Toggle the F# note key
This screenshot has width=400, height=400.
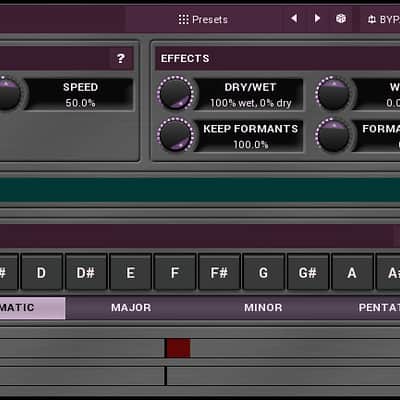point(219,272)
